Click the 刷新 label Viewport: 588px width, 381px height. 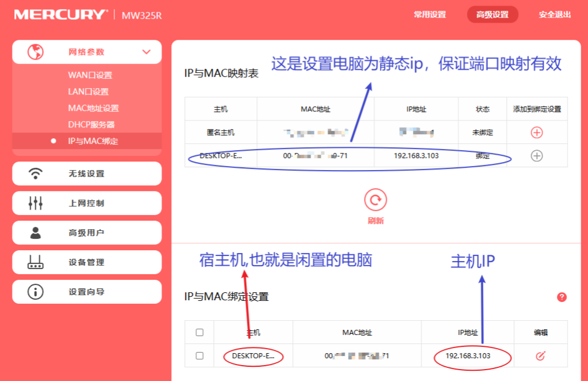[375, 221]
